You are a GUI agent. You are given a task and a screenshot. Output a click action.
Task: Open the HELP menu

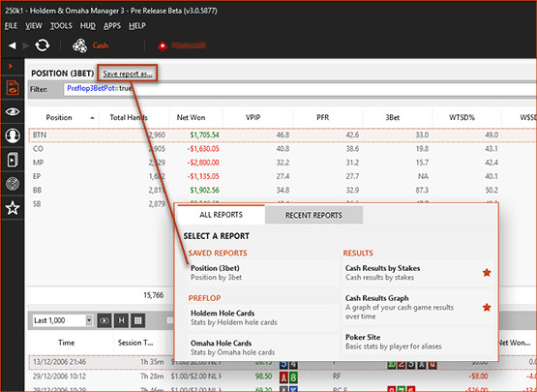click(137, 26)
